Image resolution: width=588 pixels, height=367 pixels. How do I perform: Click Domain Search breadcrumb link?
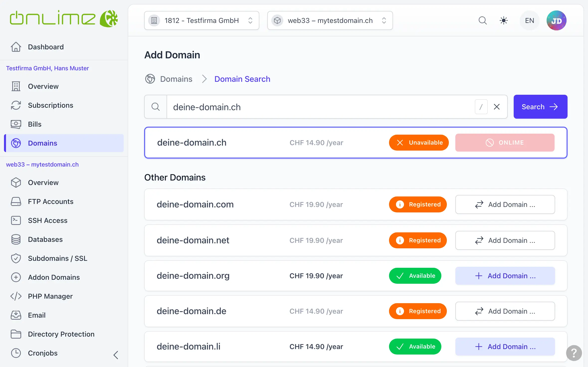[x=242, y=79]
